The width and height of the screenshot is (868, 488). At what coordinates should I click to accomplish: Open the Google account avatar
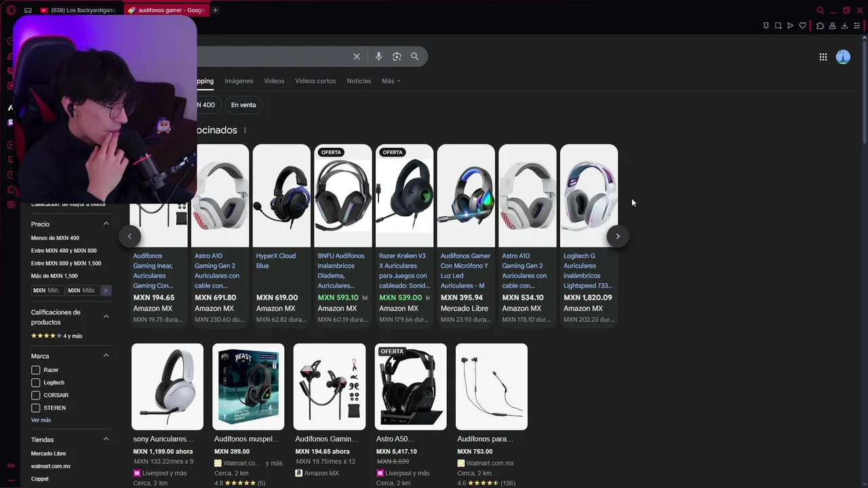point(843,57)
